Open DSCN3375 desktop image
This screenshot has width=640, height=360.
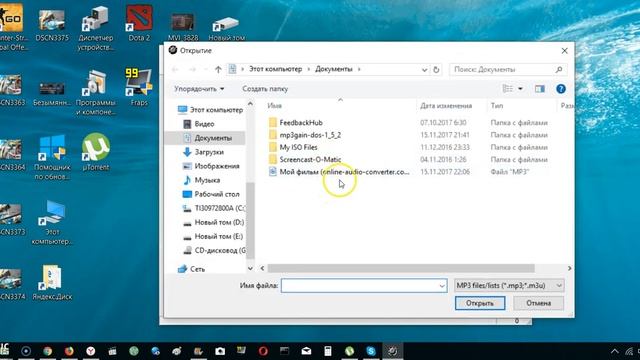(52, 25)
